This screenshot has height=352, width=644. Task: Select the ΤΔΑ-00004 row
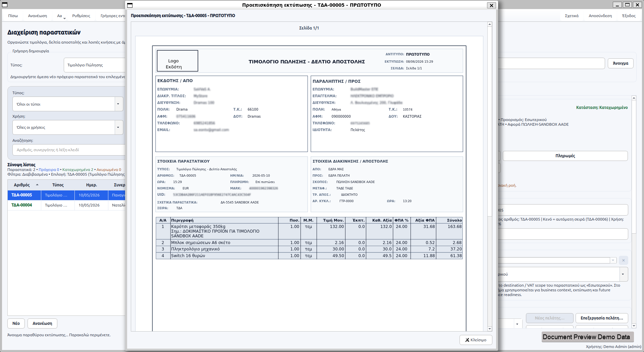66,205
